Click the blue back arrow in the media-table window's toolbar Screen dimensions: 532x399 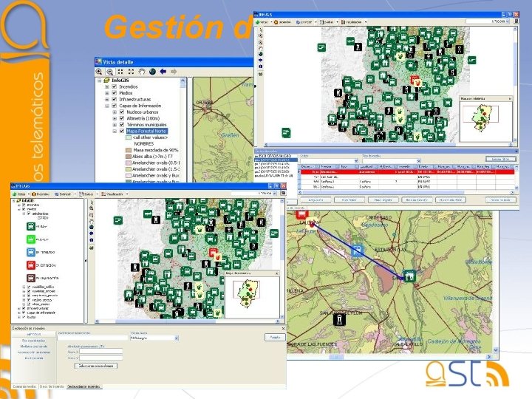pyautogui.click(x=261, y=60)
